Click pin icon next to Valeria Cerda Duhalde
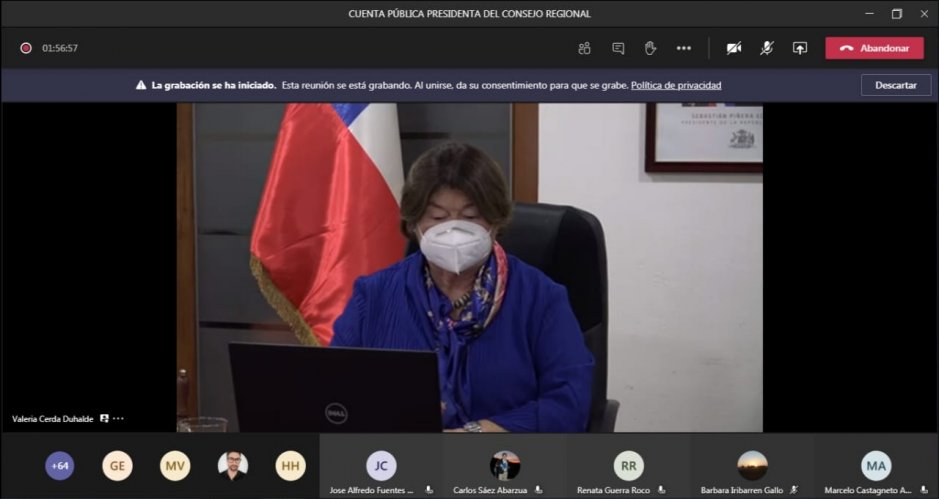The width and height of the screenshot is (939, 499). click(x=104, y=419)
